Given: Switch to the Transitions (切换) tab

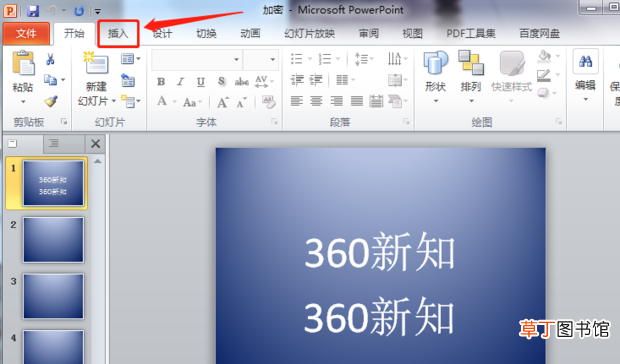Looking at the screenshot, I should click(x=206, y=34).
